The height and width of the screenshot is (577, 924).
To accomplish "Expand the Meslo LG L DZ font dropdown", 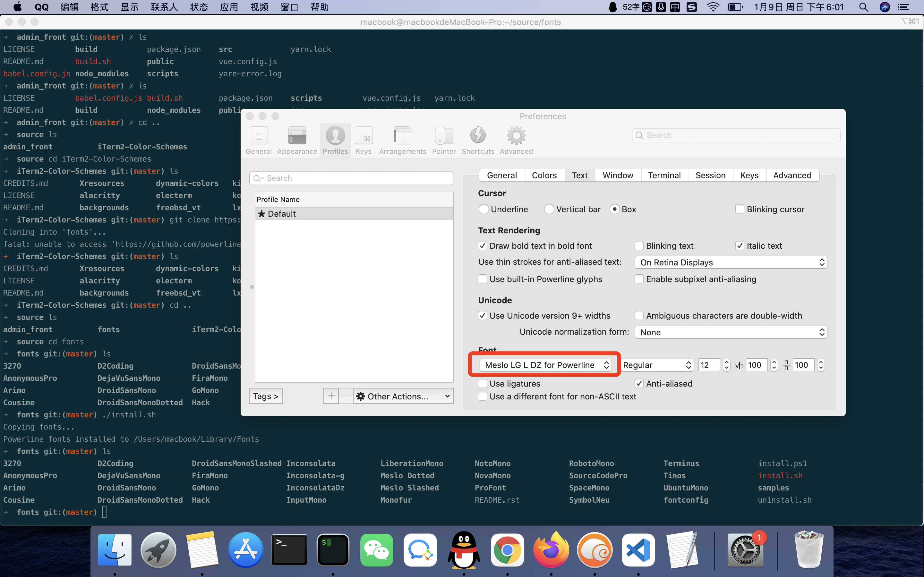I will coord(546,365).
